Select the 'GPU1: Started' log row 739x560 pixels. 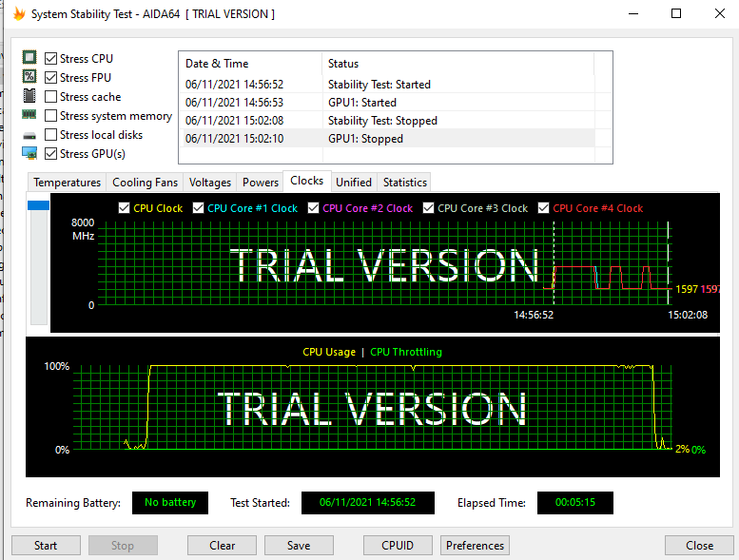[387, 102]
